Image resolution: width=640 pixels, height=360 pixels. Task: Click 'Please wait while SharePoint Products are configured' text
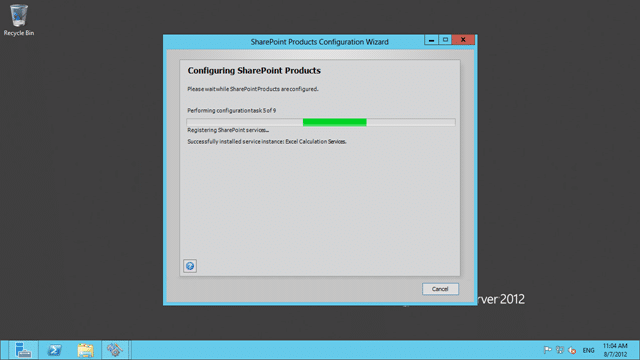(x=253, y=89)
